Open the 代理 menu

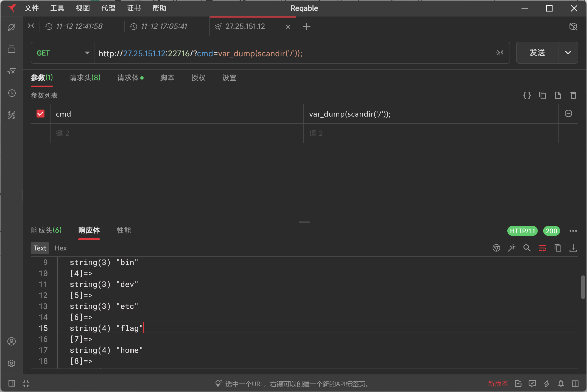tap(108, 8)
